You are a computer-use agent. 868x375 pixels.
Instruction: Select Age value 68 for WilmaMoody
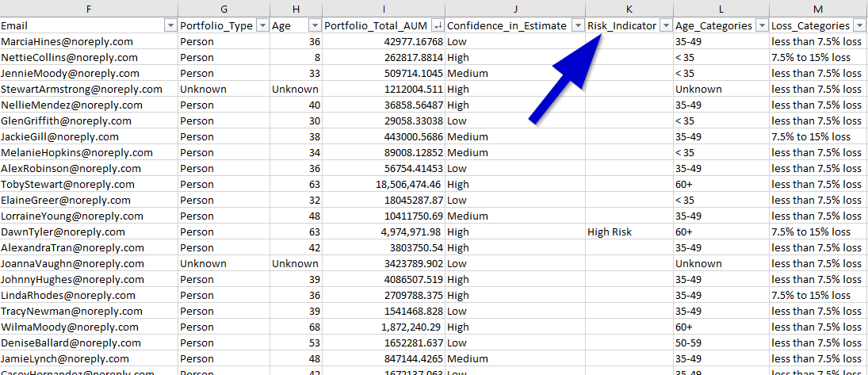[x=296, y=327]
